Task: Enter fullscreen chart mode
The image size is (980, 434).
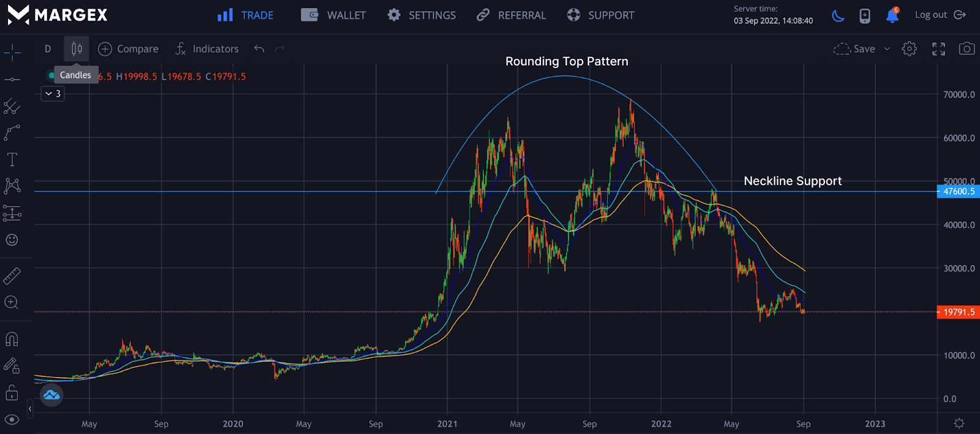Action: [938, 49]
